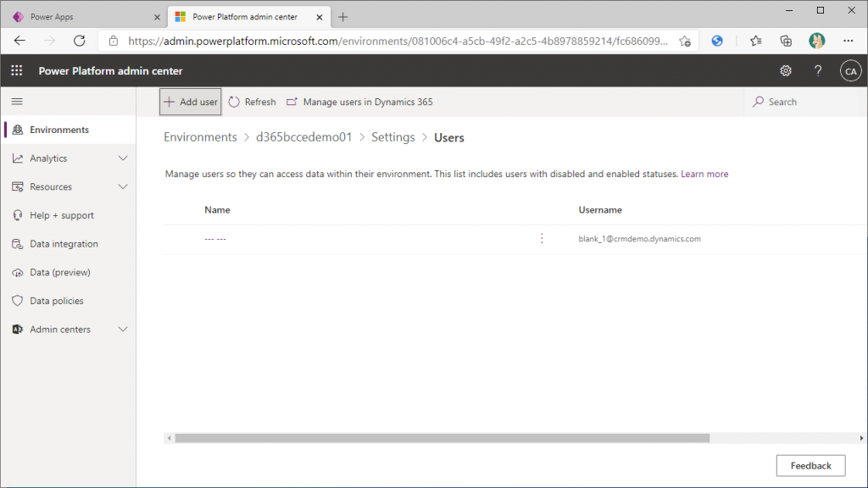Collapse the navigation with the hamburger icon
Image resolution: width=868 pixels, height=488 pixels.
point(17,102)
